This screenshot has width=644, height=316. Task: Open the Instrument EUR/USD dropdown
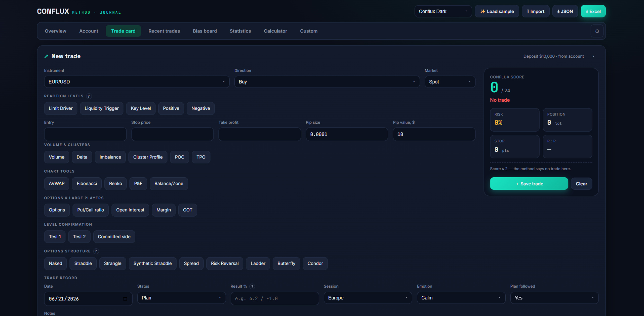click(x=137, y=82)
